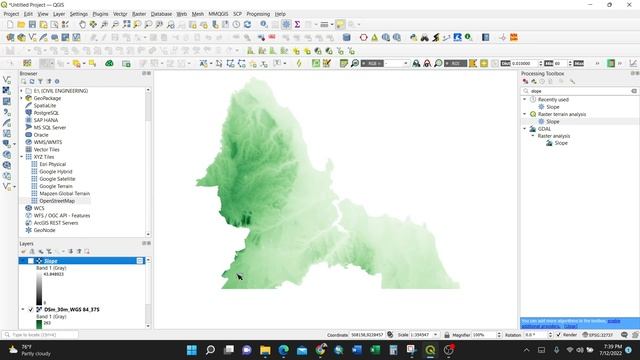Open File Explorer from the taskbar
This screenshot has height=360, width=640.
tap(265, 350)
